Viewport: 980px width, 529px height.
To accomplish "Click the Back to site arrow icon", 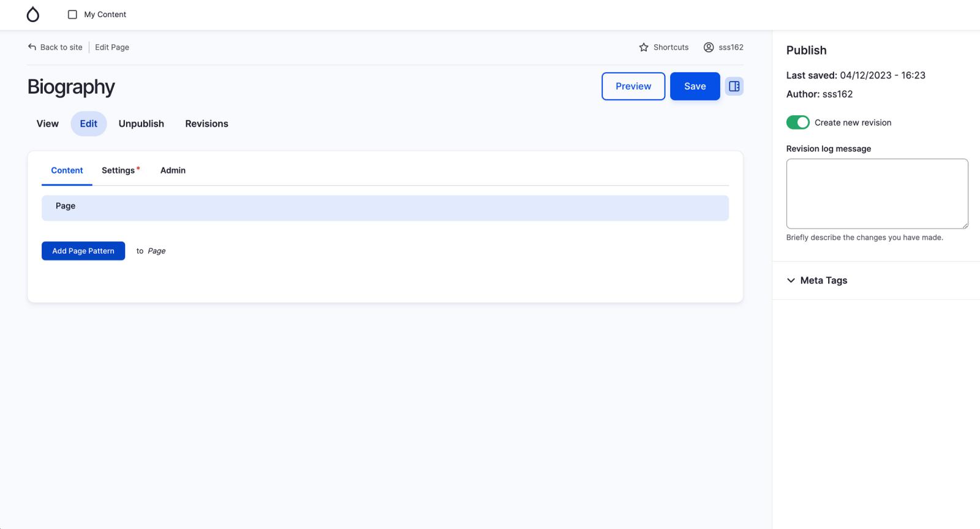I will pos(32,47).
